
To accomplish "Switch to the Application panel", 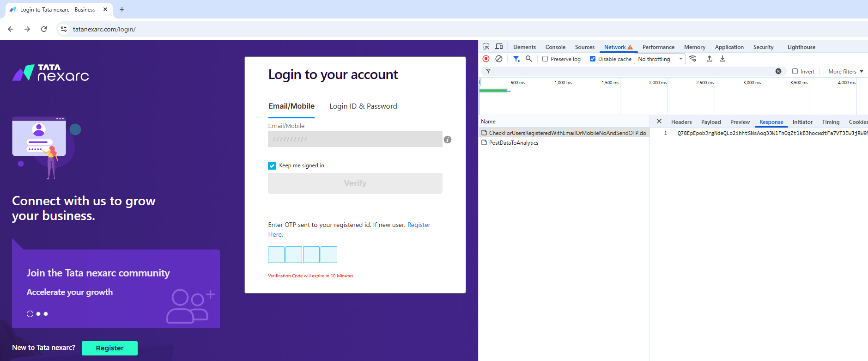I will (729, 47).
